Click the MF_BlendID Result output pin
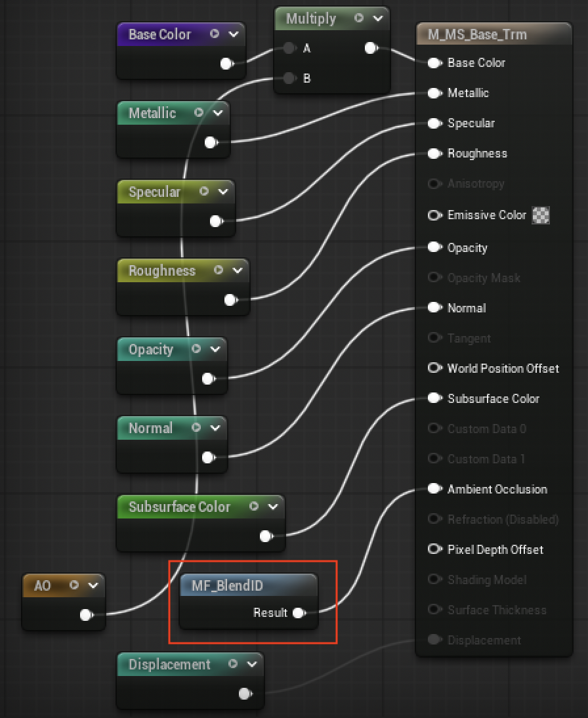 point(299,613)
